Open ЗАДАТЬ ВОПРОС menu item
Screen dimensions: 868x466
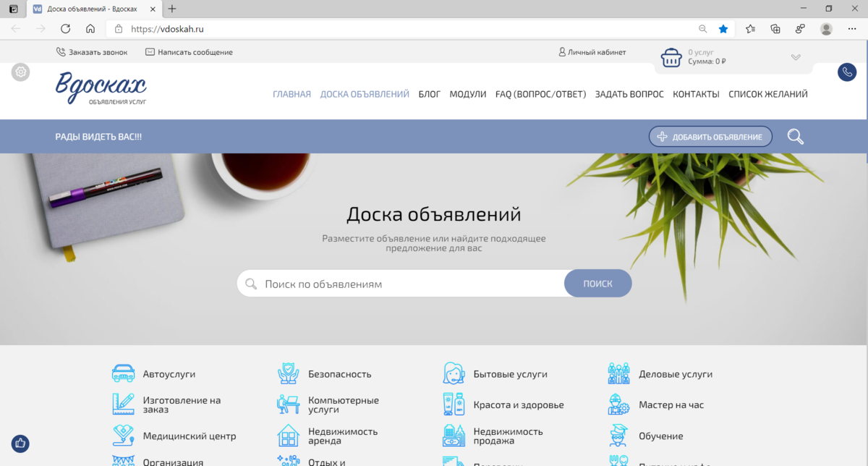coord(629,94)
